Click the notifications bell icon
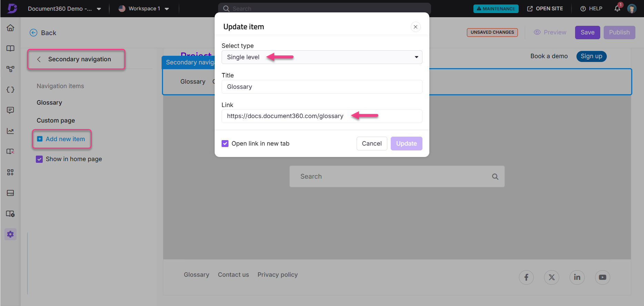This screenshot has width=644, height=306. (617, 9)
